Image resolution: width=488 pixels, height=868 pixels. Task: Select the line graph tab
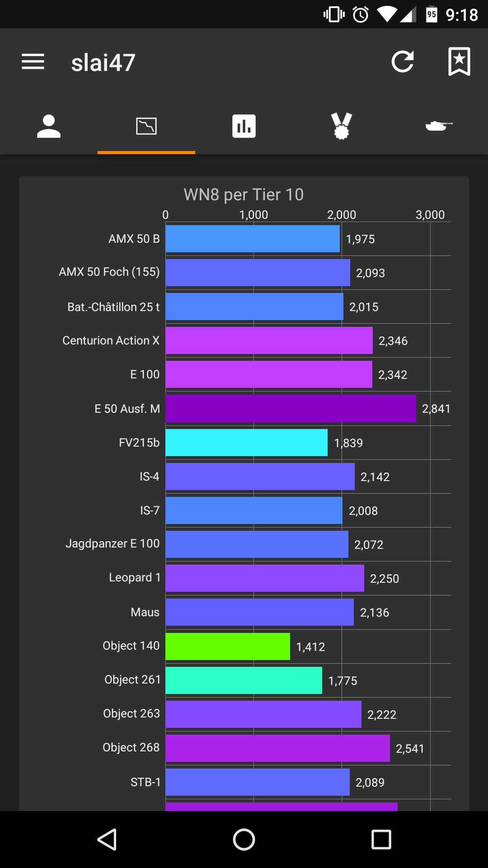(x=146, y=126)
